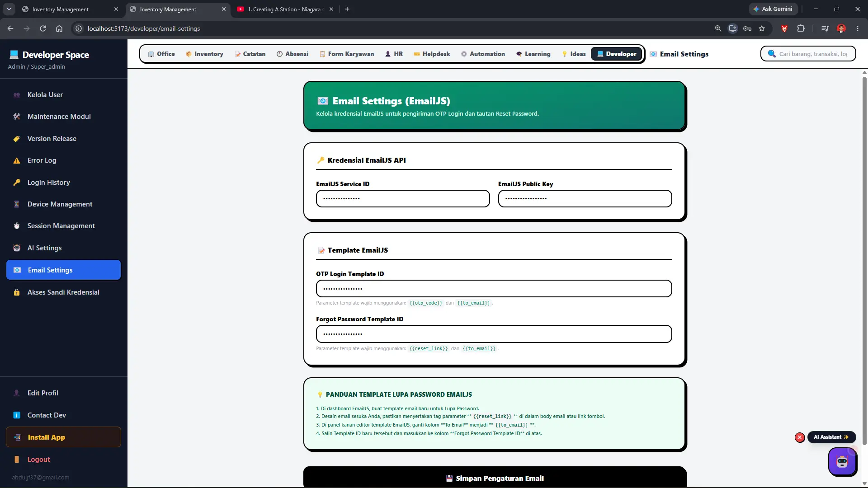This screenshot has width=868, height=488.
Task: Open the password key icon
Action: point(747,28)
